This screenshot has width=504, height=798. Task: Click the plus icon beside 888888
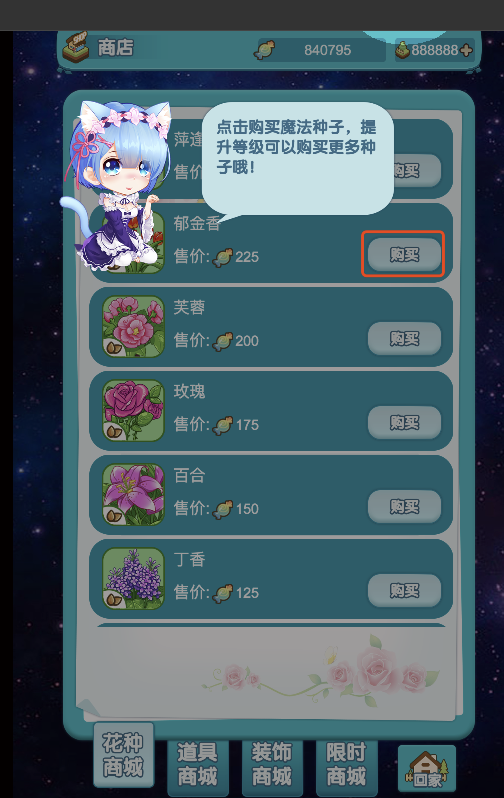(466, 50)
